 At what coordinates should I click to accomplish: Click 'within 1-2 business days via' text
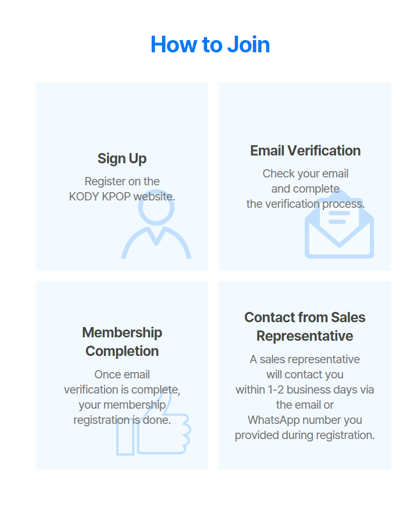coord(305,390)
